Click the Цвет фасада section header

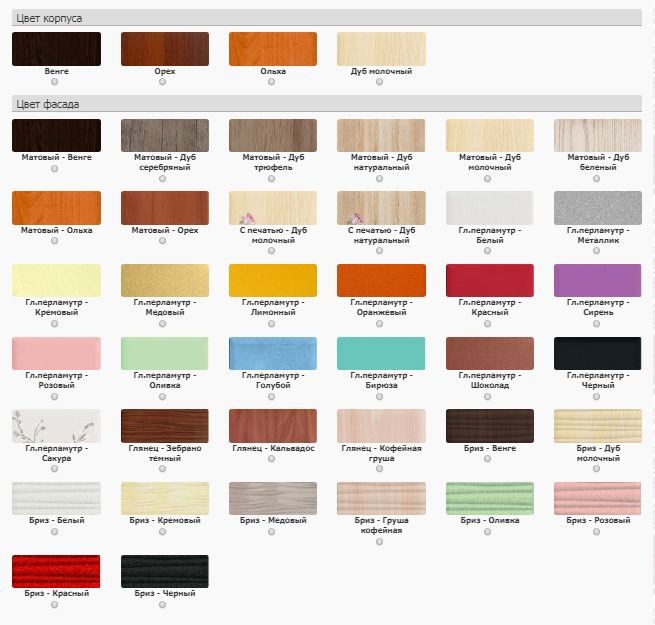click(47, 104)
